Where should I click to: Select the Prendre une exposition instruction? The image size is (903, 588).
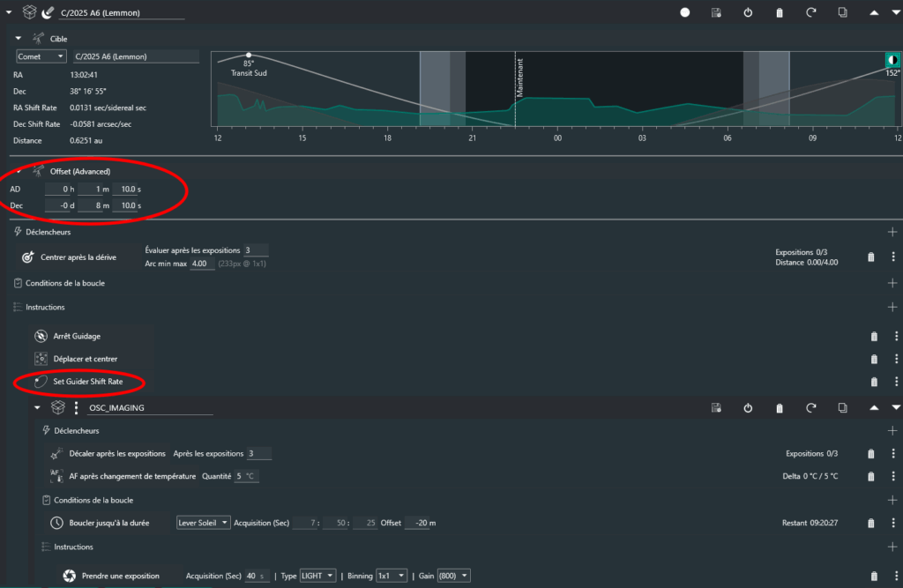pos(120,576)
